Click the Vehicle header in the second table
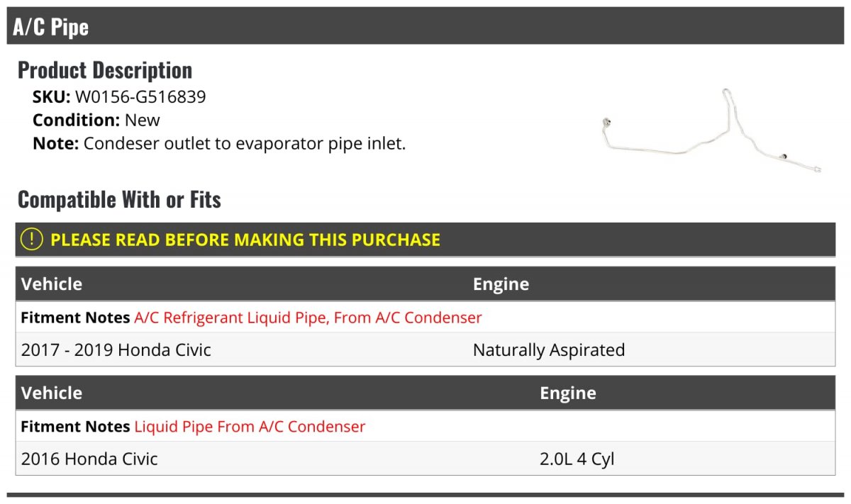The width and height of the screenshot is (851, 504). (x=52, y=393)
